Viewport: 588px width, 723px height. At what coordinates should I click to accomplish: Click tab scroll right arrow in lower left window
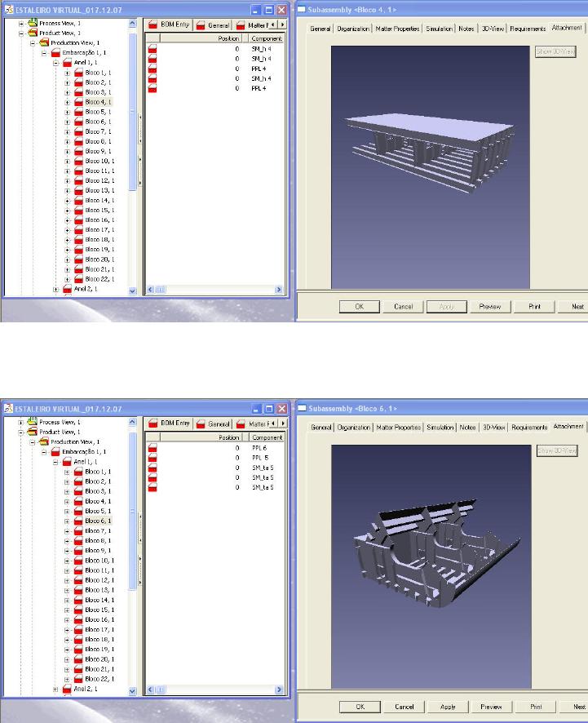[x=282, y=424]
